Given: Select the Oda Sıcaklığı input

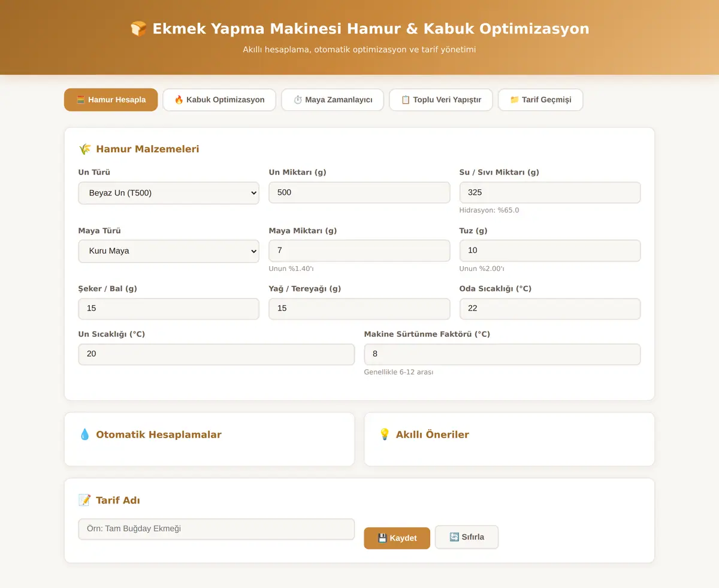Looking at the screenshot, I should (550, 309).
